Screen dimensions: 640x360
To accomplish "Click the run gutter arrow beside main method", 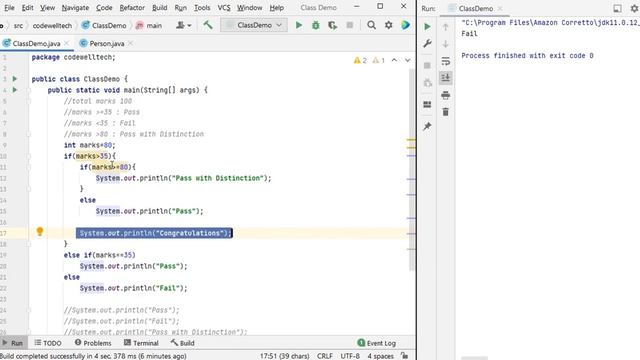I will [15, 90].
